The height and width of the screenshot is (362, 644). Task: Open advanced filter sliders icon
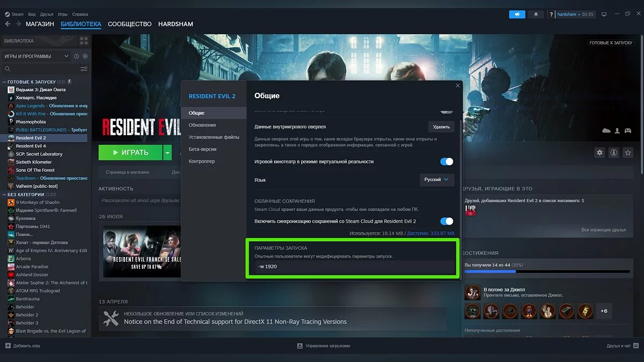[84, 69]
